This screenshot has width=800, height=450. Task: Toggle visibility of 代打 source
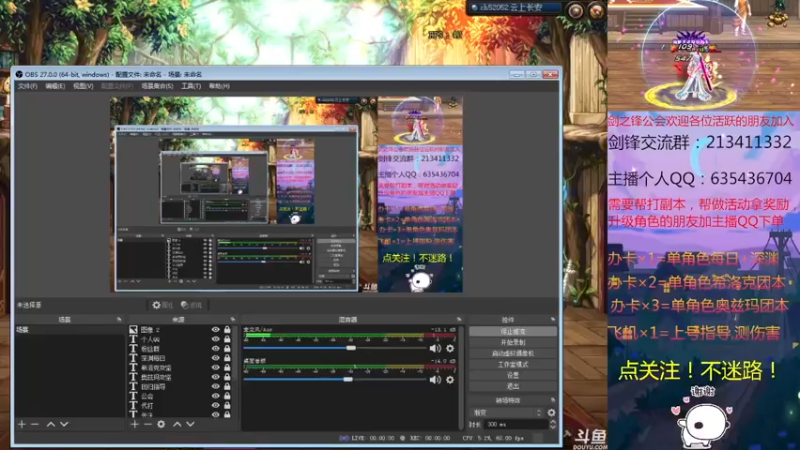[x=216, y=406]
